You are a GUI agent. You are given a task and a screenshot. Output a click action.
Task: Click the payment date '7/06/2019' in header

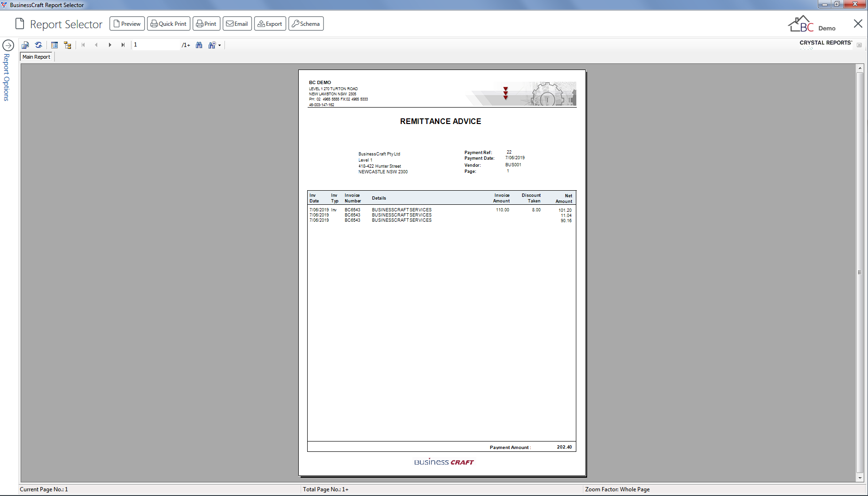point(515,158)
